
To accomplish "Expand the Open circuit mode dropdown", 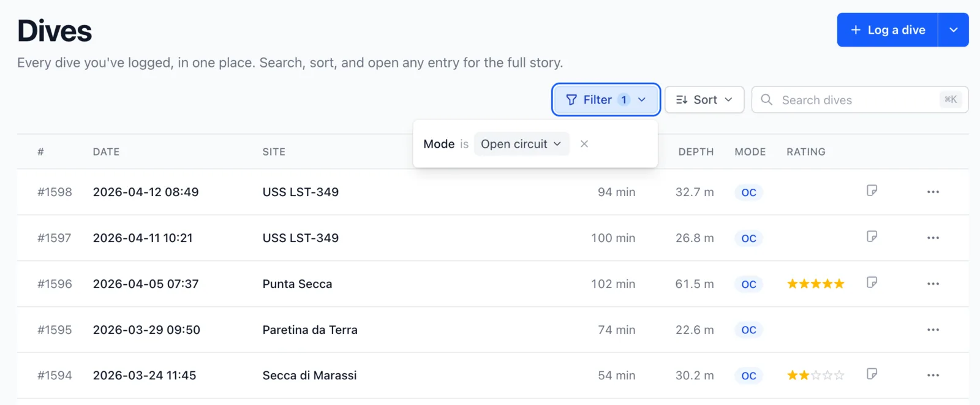I will [x=521, y=144].
